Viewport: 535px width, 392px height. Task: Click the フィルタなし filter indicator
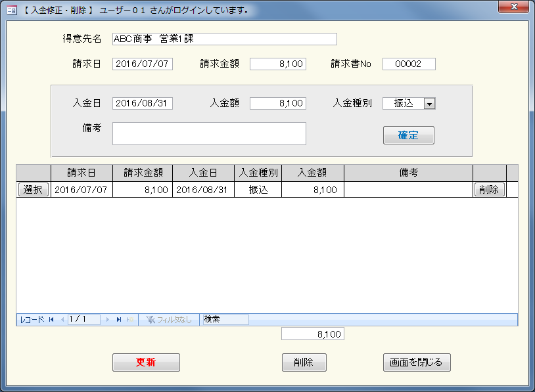pos(169,320)
